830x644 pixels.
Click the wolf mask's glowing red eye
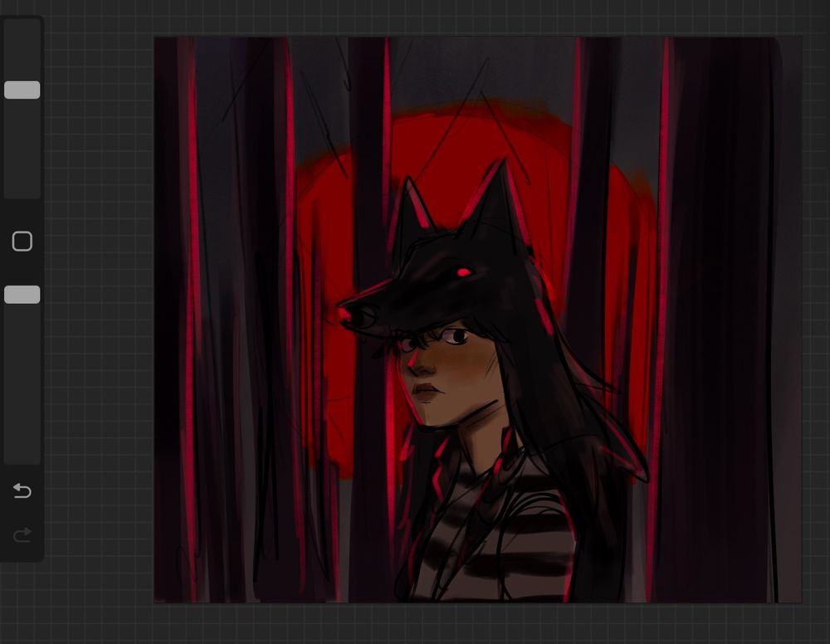[x=464, y=272]
